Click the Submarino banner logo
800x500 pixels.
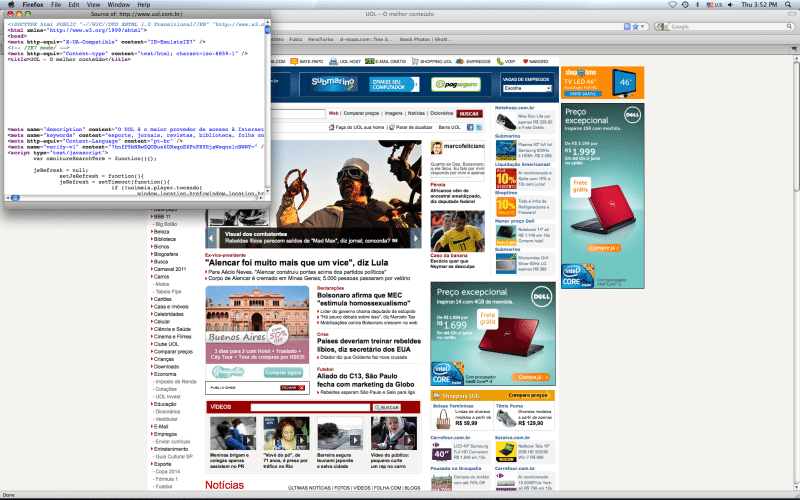333,83
